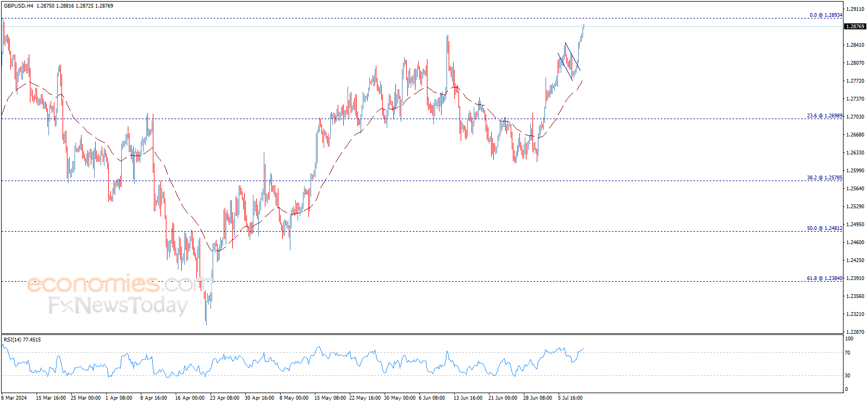Click the RSI scale value 30
Screen dimensions: 868x404
(x=847, y=376)
